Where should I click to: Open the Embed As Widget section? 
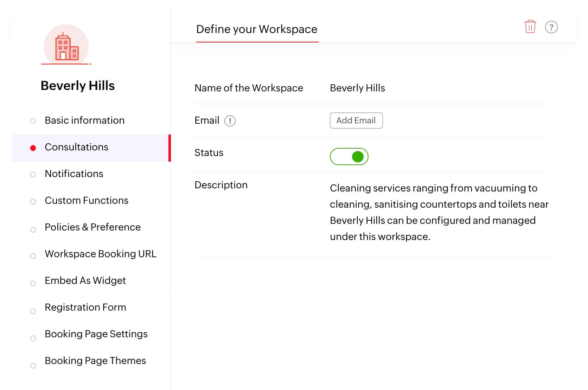(85, 281)
